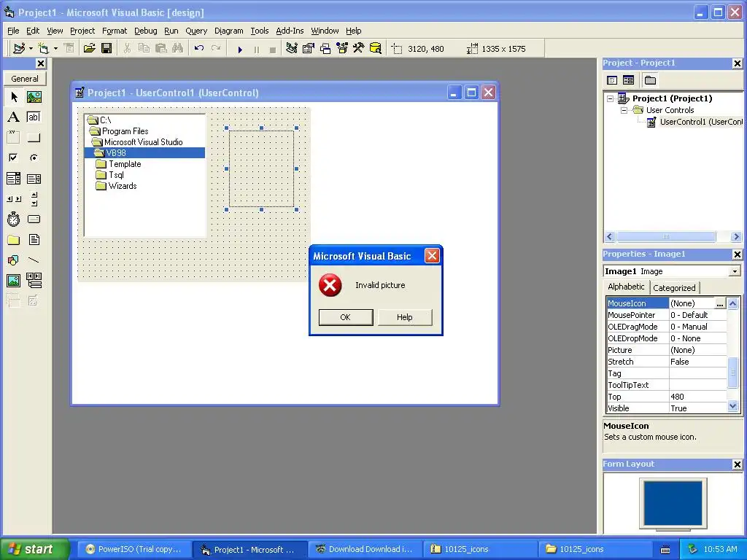Switch to the Alphabetic properties tab

[626, 287]
